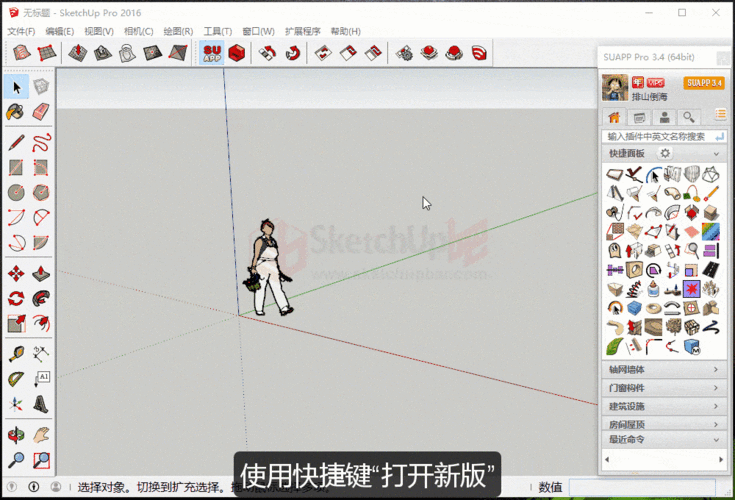Toggle the SUAPP list view button
Screen dimensions: 735x500
(x=720, y=117)
